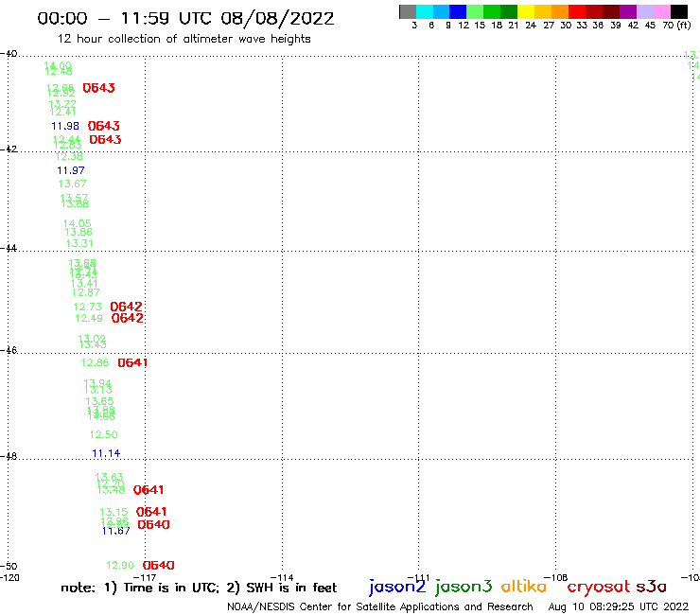Click the green value 14.05
This screenshot has width=700, height=615.
click(x=78, y=223)
